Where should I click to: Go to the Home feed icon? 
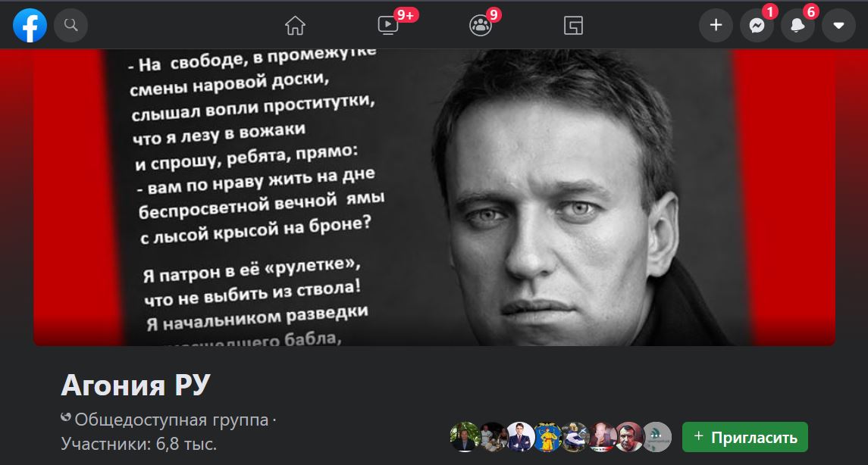(295, 26)
